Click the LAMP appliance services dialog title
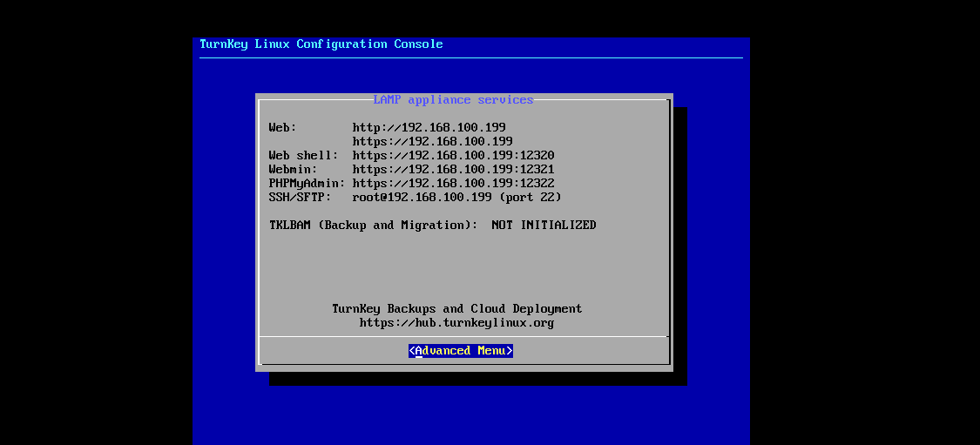Image resolution: width=980 pixels, height=445 pixels. [453, 100]
